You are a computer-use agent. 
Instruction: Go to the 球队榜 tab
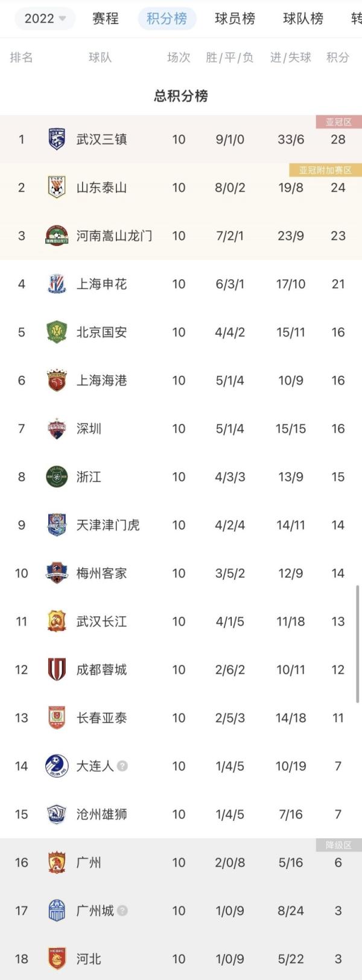[x=303, y=19]
